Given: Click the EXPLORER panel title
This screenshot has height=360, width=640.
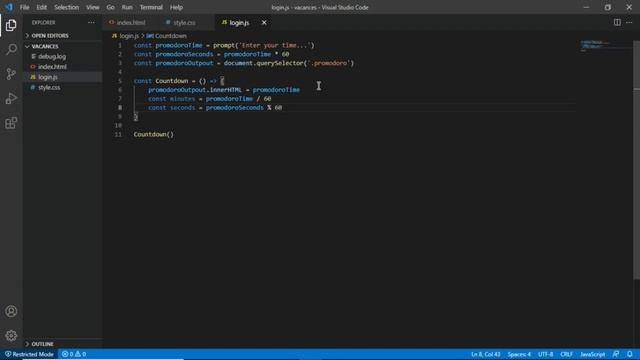Looking at the screenshot, I should point(43,22).
